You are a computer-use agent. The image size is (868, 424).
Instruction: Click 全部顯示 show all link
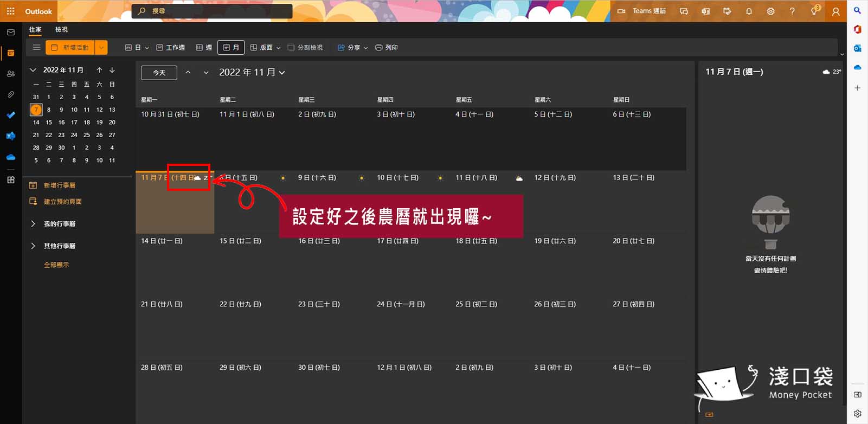[56, 265]
